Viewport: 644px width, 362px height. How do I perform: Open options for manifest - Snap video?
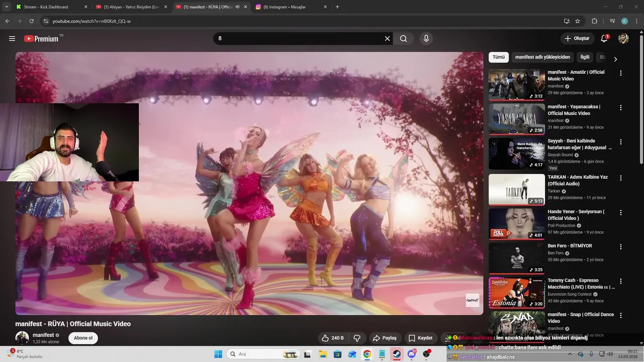pyautogui.click(x=621, y=316)
